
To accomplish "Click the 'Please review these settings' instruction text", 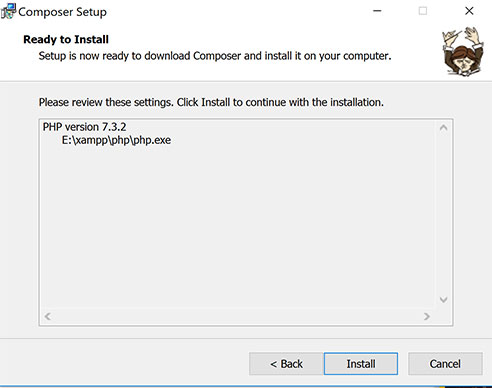I will pyautogui.click(x=211, y=102).
